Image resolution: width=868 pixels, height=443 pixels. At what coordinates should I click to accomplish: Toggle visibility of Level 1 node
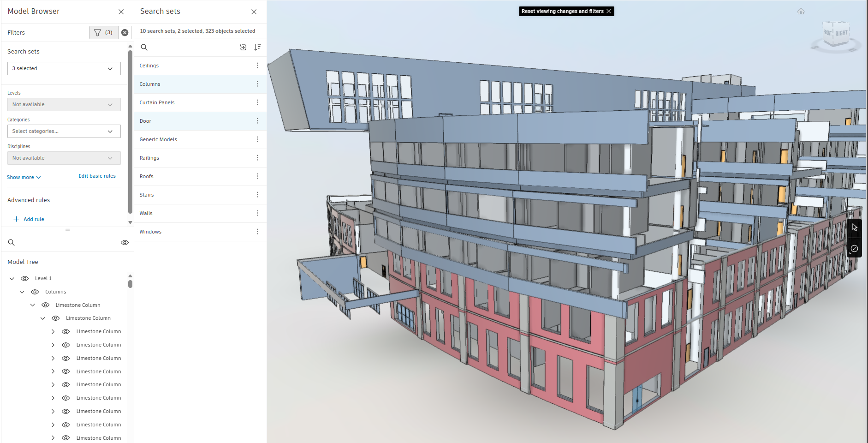pyautogui.click(x=25, y=278)
